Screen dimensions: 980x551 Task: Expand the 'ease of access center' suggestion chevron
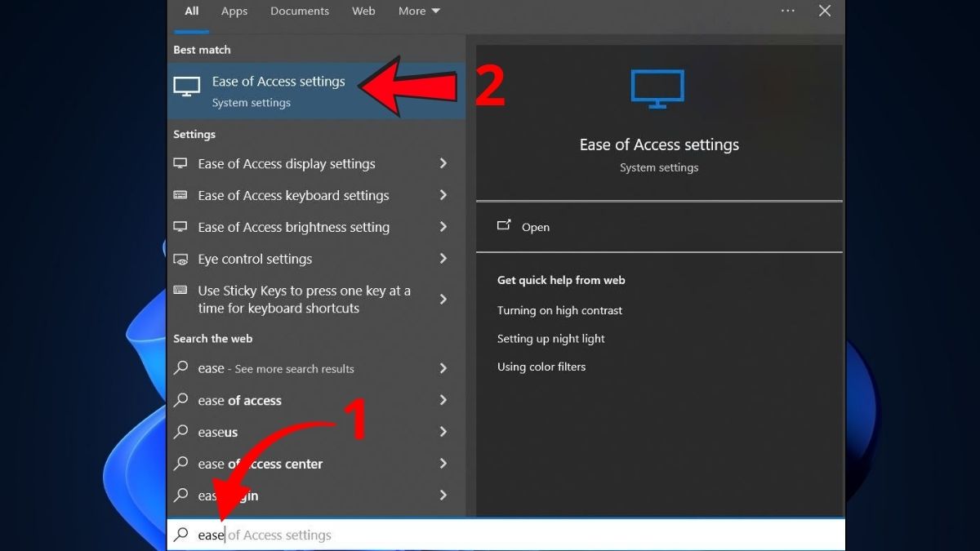tap(443, 464)
